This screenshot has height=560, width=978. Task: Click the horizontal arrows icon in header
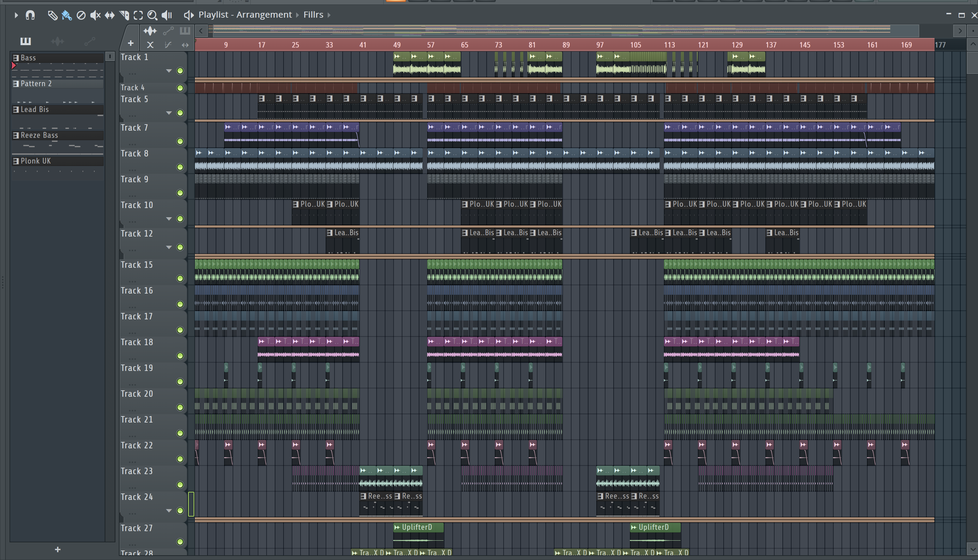coord(185,45)
